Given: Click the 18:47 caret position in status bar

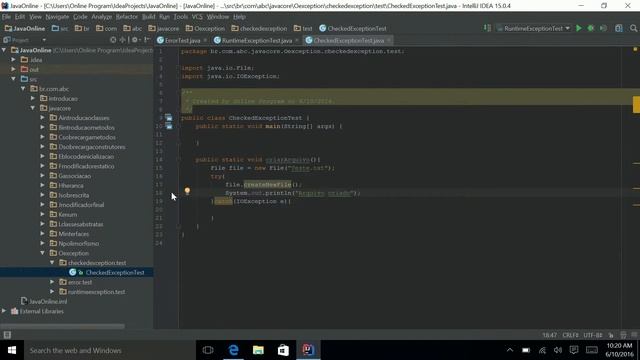Looking at the screenshot, I should coord(549,335).
